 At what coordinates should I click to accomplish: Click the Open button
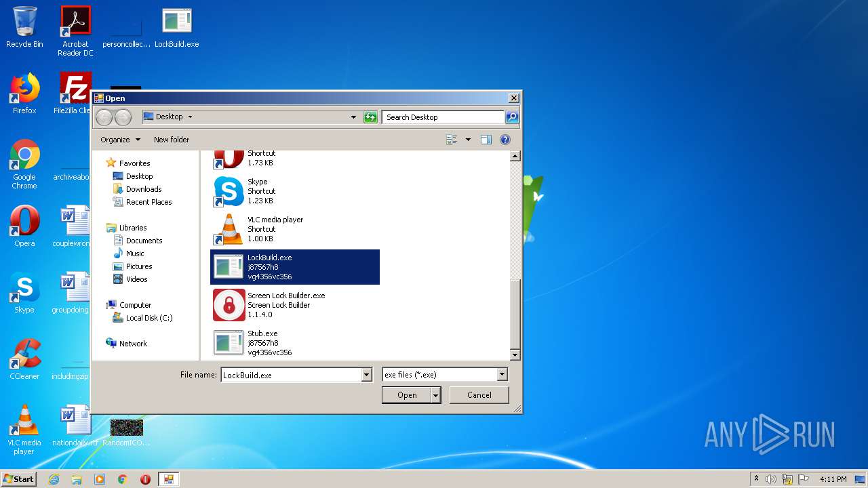tap(407, 395)
